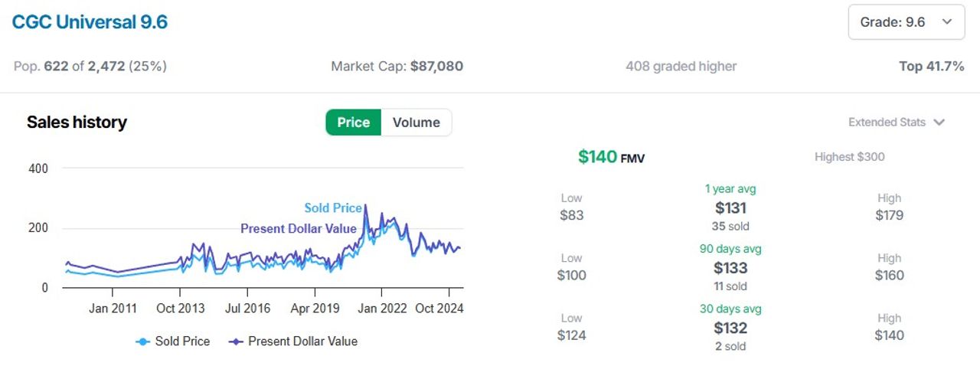Click the Market Cap $87,080 figure

pos(436,67)
